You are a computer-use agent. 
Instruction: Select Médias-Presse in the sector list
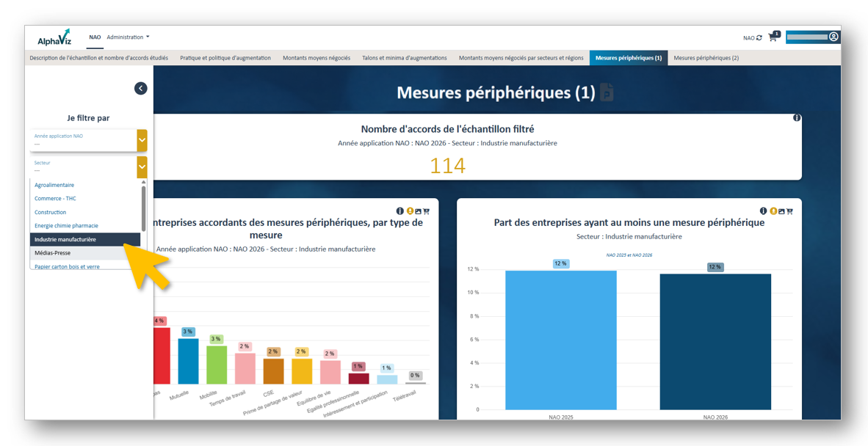pos(53,253)
